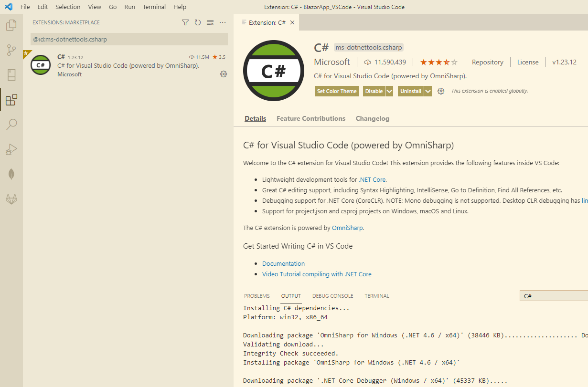The image size is (588, 387).
Task: Open the File menu
Action: coord(25,7)
